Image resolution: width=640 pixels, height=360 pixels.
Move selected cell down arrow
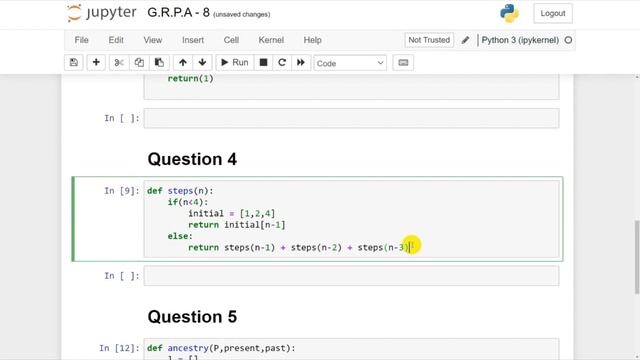click(202, 62)
